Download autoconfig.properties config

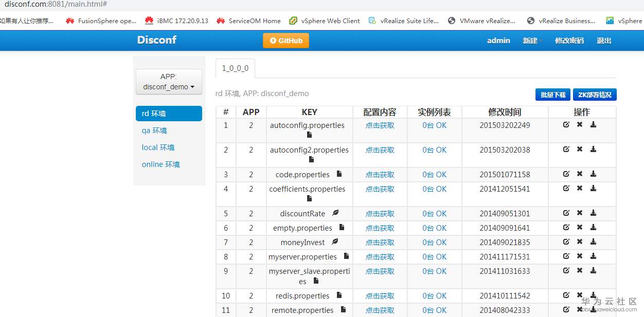pos(593,124)
